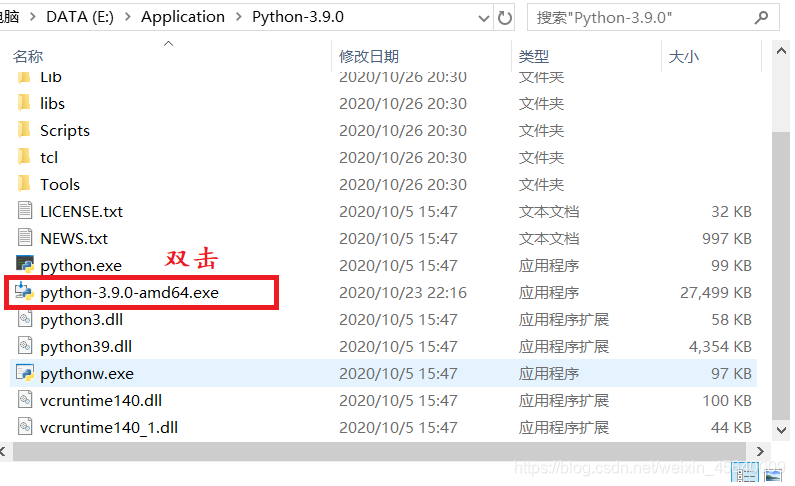Click the pythonw.exe application icon
795x486 pixels.
(25, 373)
